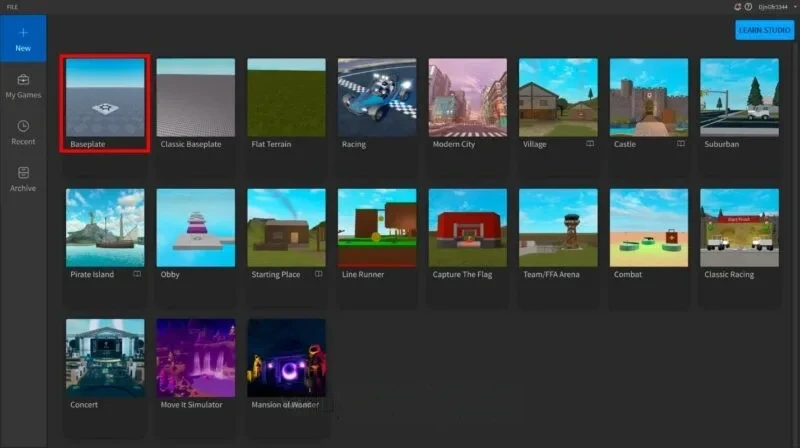
Task: Select the Baseplate template thumbnail
Action: coord(105,97)
